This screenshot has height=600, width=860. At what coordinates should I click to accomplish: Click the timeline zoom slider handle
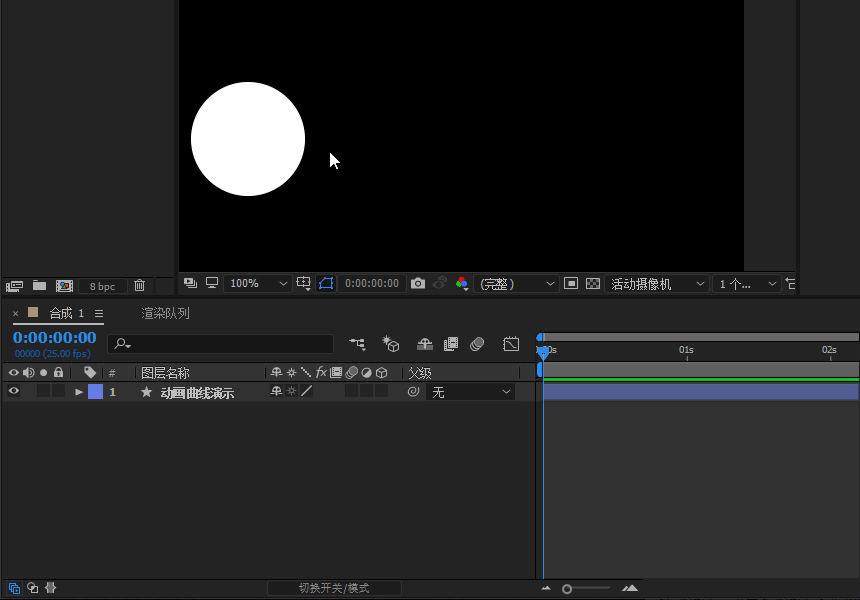click(567, 588)
